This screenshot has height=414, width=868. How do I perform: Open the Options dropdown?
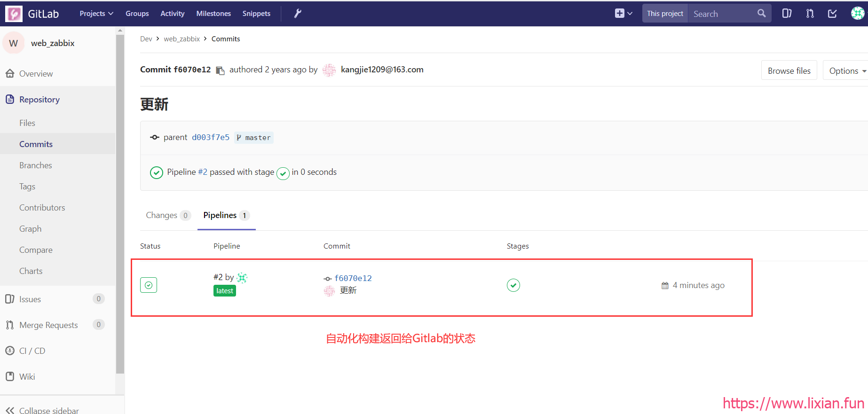pos(847,70)
